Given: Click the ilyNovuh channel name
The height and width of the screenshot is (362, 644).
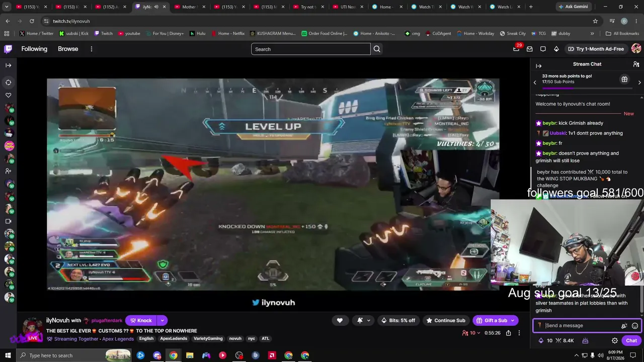Looking at the screenshot, I should tap(58, 320).
